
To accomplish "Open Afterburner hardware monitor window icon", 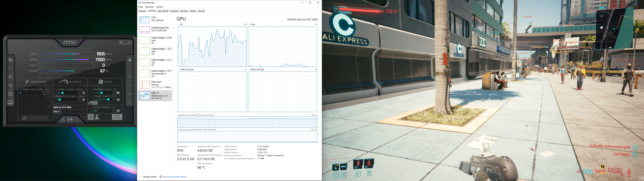I will pyautogui.click(x=10, y=102).
